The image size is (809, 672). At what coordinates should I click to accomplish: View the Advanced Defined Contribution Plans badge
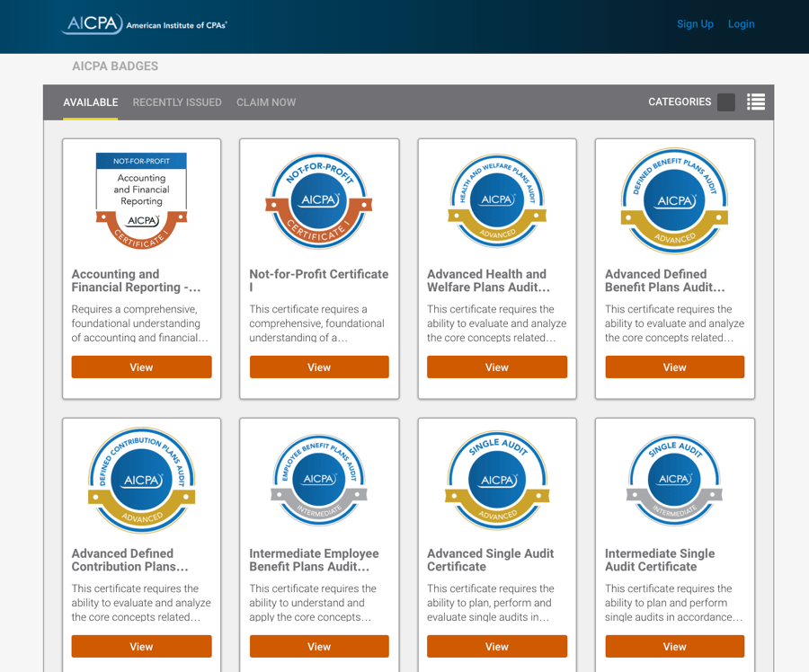pyautogui.click(x=141, y=647)
